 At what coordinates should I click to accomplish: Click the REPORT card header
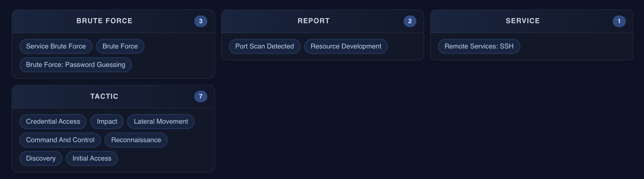(323, 21)
